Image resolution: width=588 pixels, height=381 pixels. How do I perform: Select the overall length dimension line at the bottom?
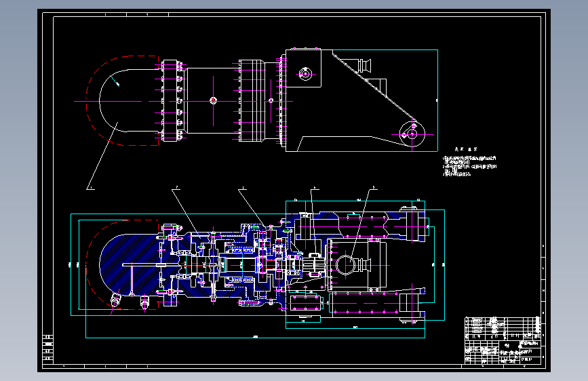pos(256,338)
